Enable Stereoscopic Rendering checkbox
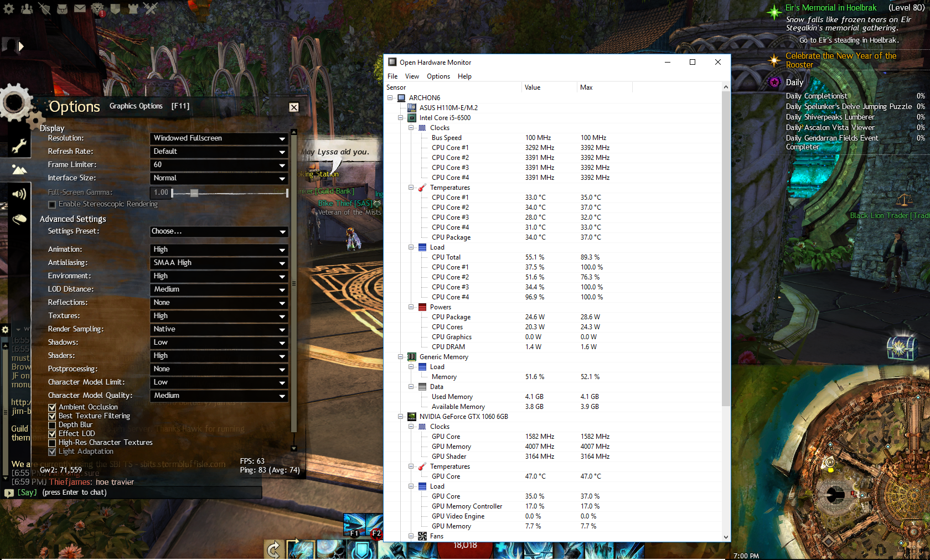The height and width of the screenshot is (560, 930). pyautogui.click(x=52, y=205)
